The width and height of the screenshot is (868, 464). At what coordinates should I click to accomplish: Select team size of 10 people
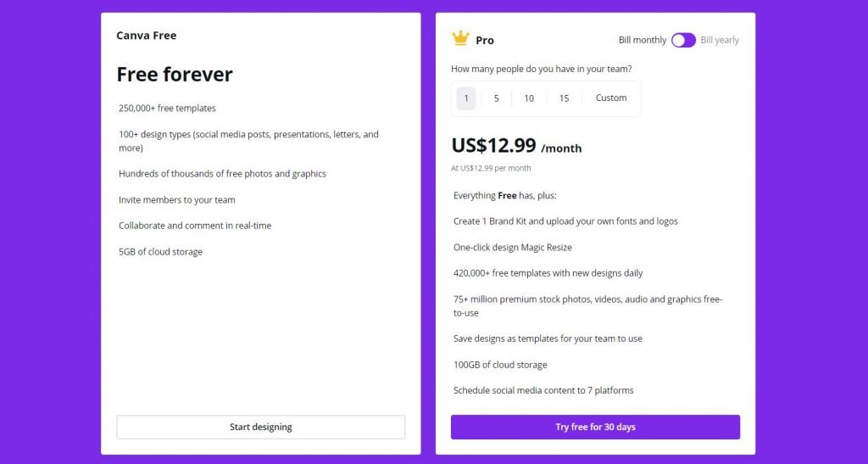(x=529, y=98)
